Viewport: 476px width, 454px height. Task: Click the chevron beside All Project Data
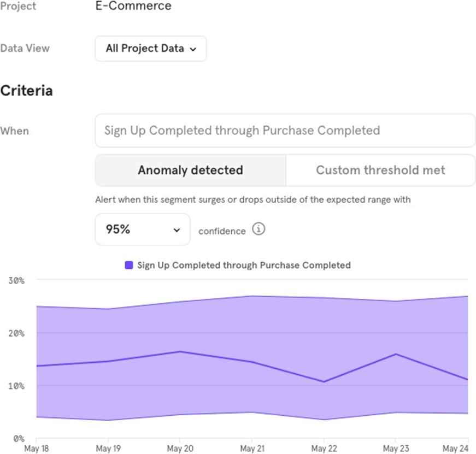point(192,49)
